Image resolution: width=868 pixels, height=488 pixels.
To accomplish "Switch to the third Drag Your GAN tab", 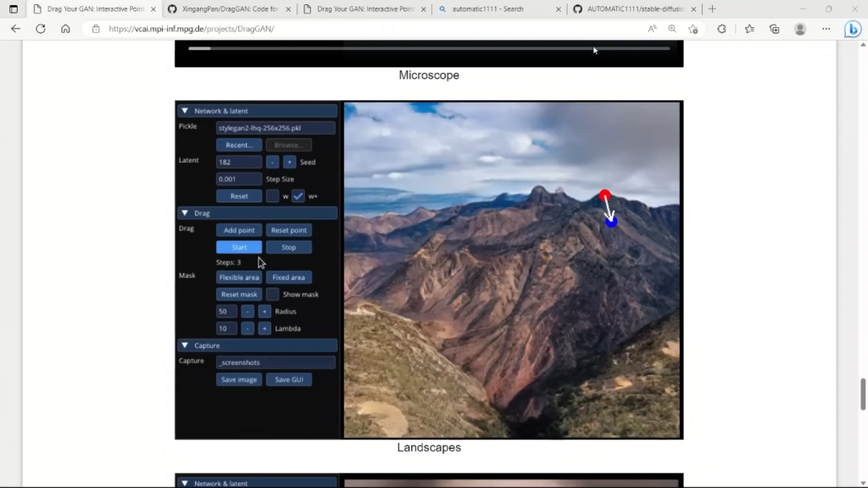I will (x=364, y=8).
